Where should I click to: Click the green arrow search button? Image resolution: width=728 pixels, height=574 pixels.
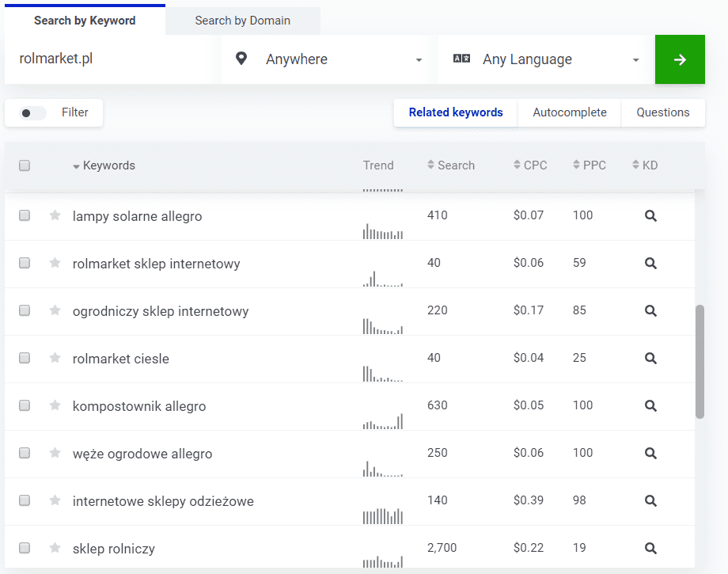679,59
